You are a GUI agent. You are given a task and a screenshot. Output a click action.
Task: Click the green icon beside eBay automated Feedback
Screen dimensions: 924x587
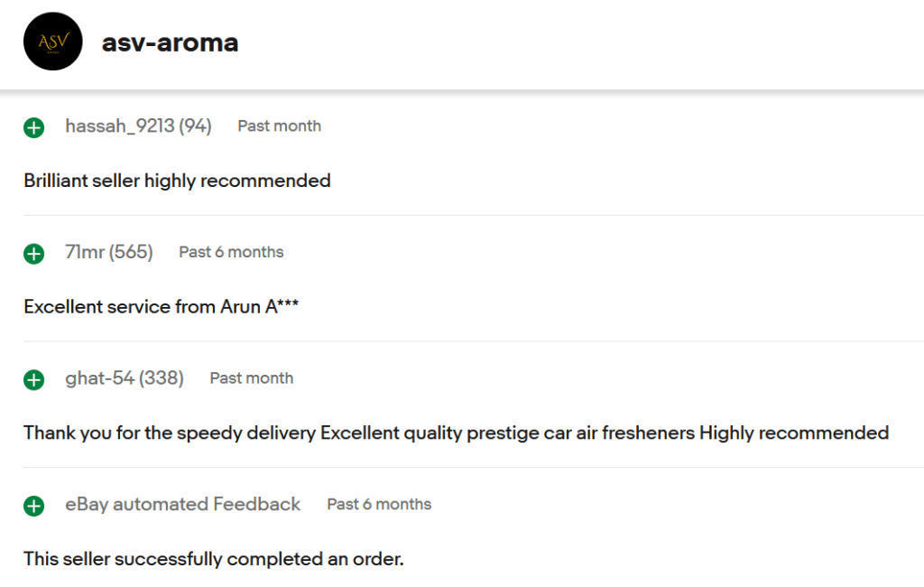pyautogui.click(x=34, y=506)
